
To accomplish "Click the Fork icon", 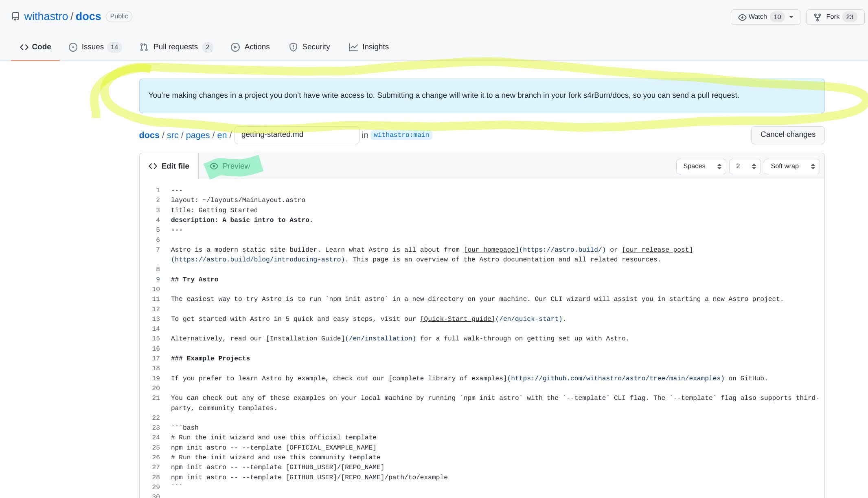I will (817, 17).
